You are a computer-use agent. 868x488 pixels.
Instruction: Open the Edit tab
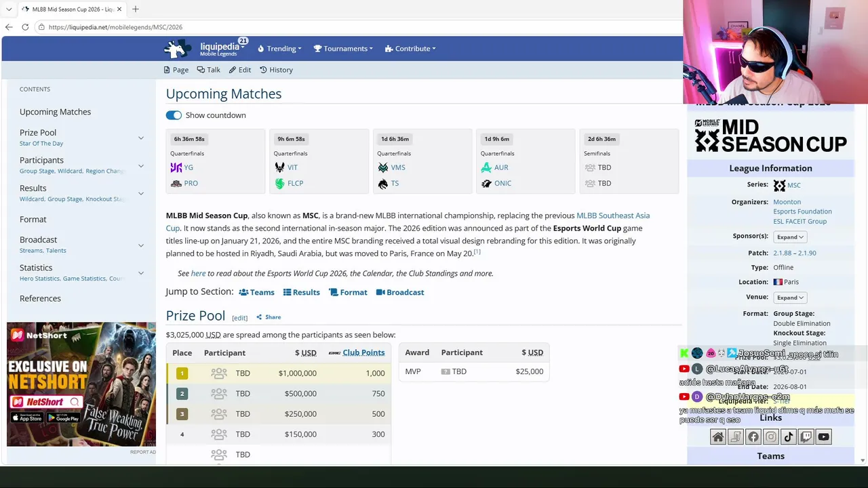(x=240, y=70)
